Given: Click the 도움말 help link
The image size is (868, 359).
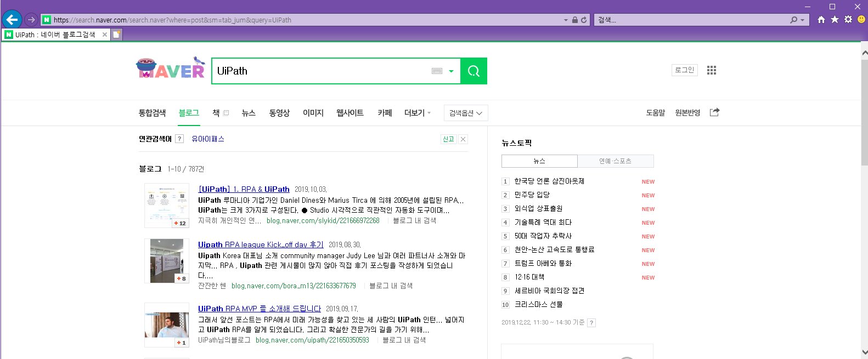Looking at the screenshot, I should (x=655, y=113).
